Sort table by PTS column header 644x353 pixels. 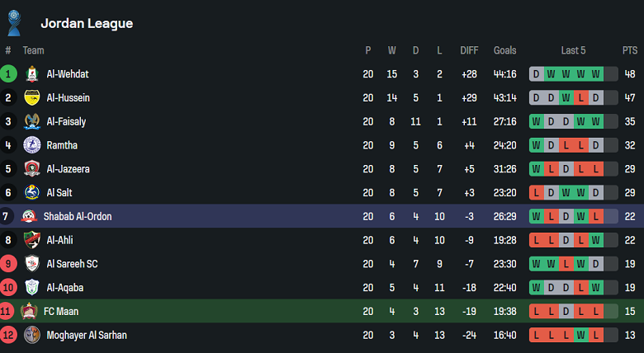point(630,50)
